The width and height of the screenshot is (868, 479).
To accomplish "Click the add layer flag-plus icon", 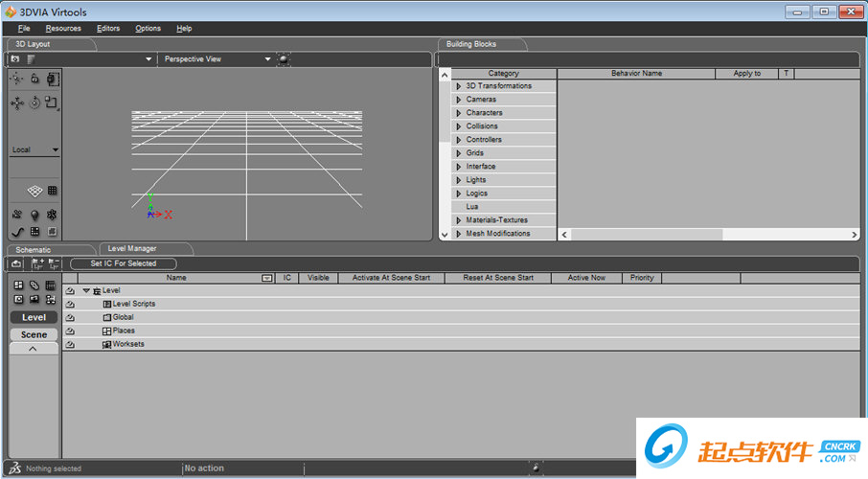I will 37,263.
